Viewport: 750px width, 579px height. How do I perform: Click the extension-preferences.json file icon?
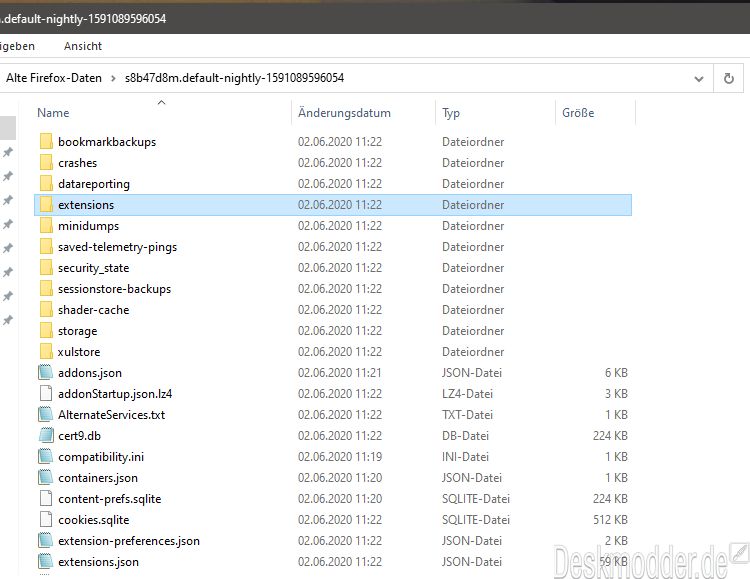[x=45, y=541]
